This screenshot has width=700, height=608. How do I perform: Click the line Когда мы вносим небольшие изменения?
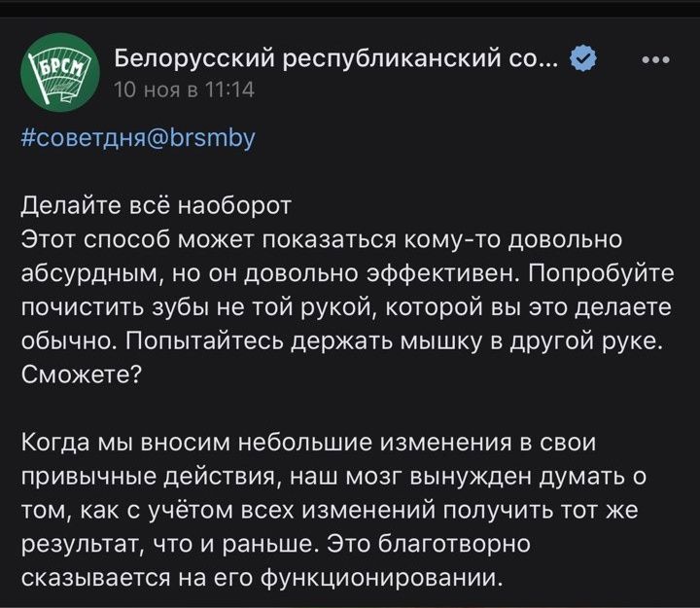tap(308, 444)
